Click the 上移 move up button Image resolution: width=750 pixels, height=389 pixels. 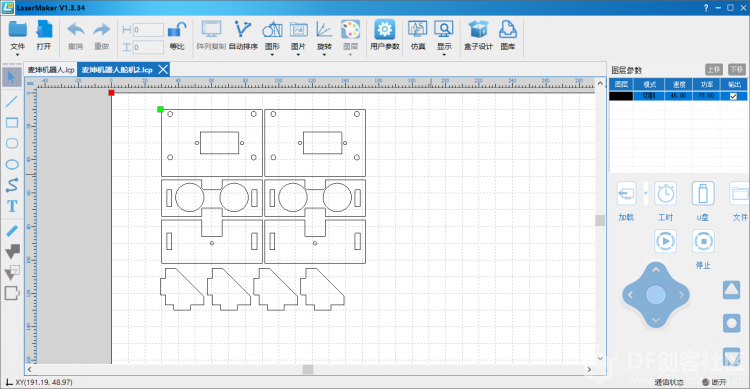pyautogui.click(x=714, y=69)
